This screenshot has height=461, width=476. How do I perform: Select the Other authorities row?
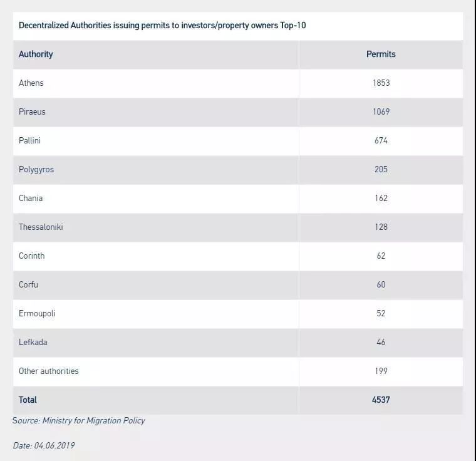(x=238, y=371)
